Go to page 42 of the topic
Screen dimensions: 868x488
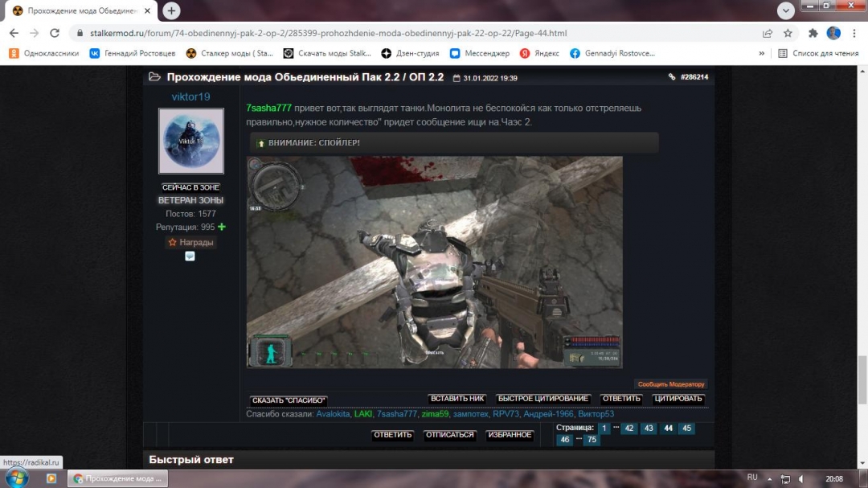(628, 429)
